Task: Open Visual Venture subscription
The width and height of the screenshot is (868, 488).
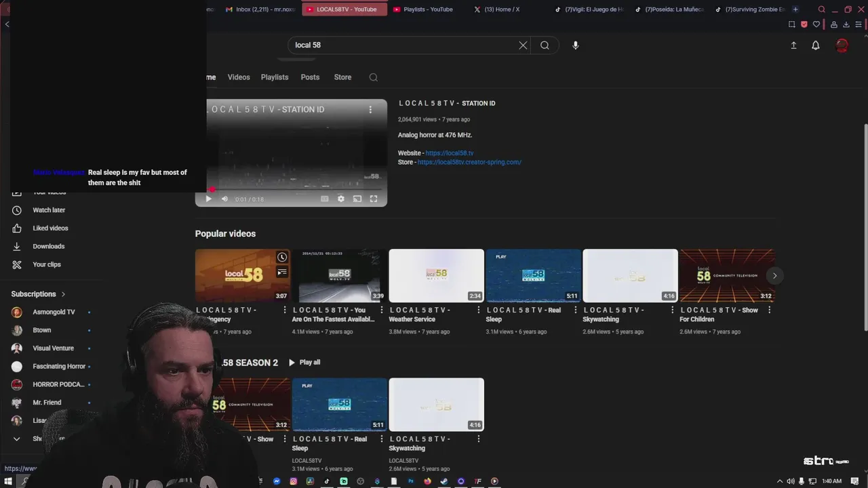Action: tap(53, 348)
